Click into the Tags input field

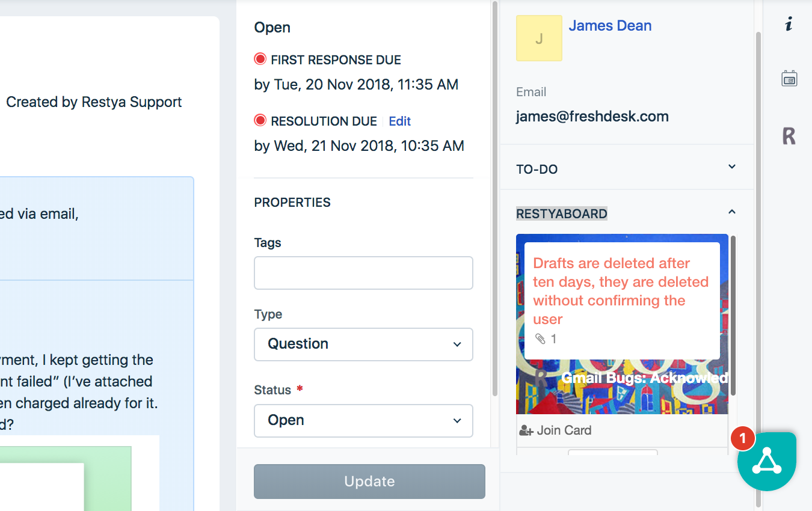363,273
